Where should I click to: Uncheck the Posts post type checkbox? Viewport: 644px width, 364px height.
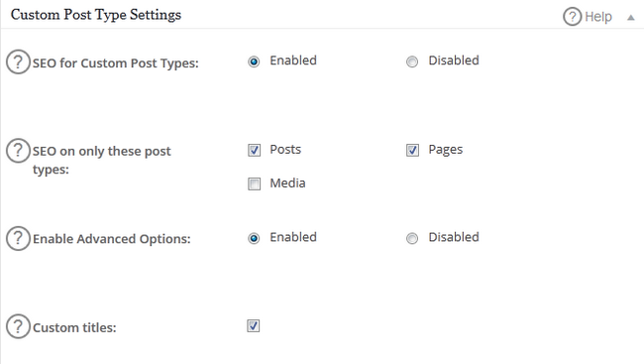click(x=255, y=150)
